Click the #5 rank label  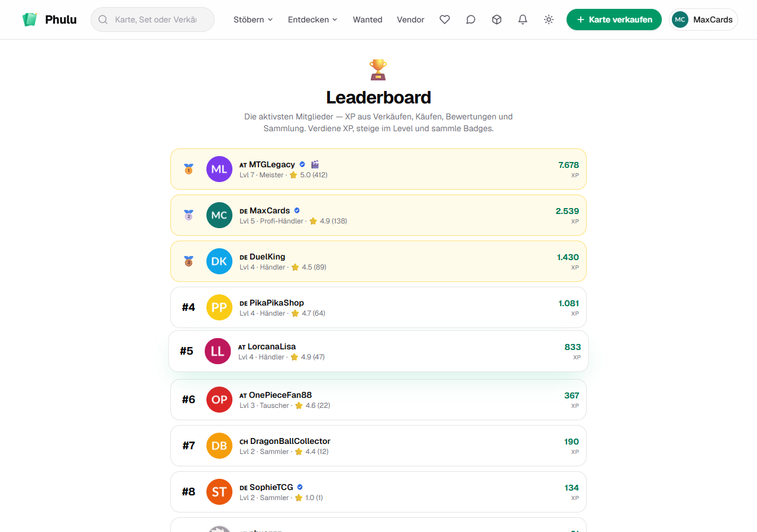click(187, 351)
